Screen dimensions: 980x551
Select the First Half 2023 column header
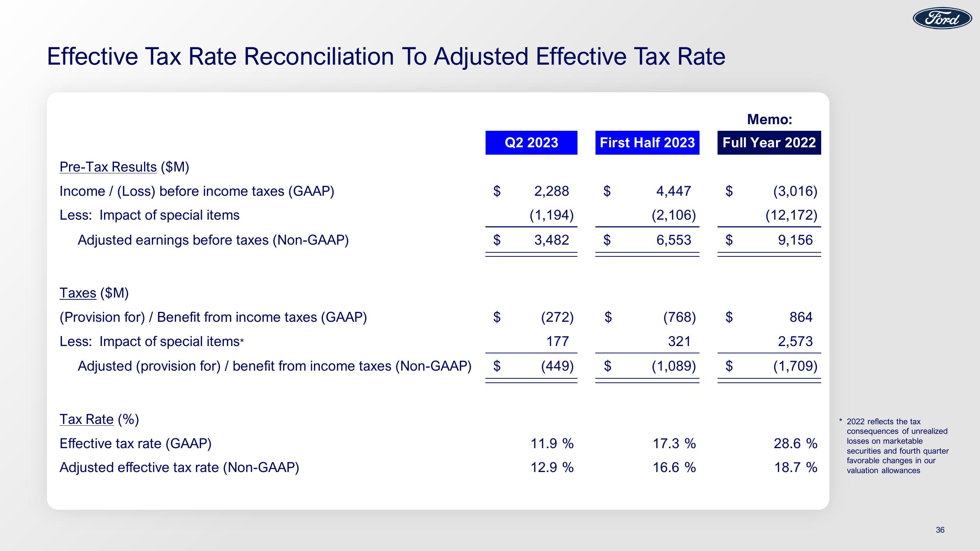(x=647, y=143)
